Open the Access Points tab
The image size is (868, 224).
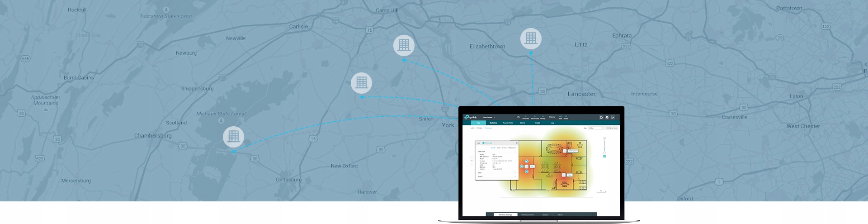point(508,123)
